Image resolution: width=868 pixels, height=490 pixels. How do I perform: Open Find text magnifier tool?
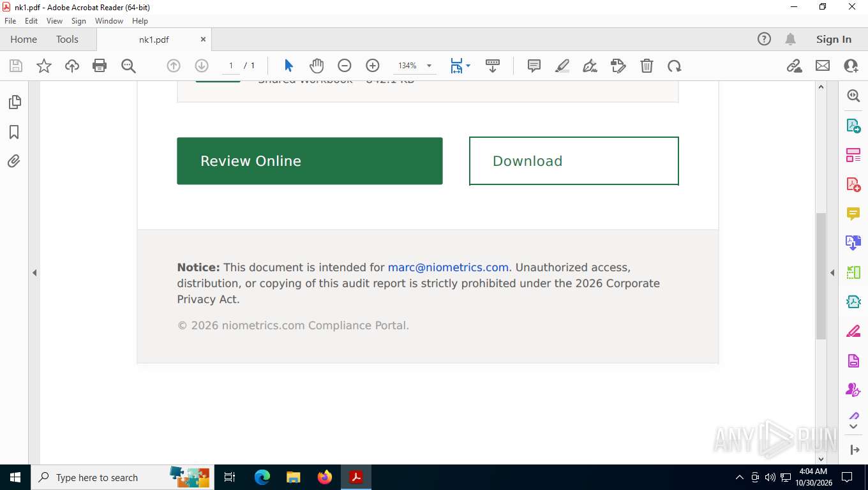point(128,66)
